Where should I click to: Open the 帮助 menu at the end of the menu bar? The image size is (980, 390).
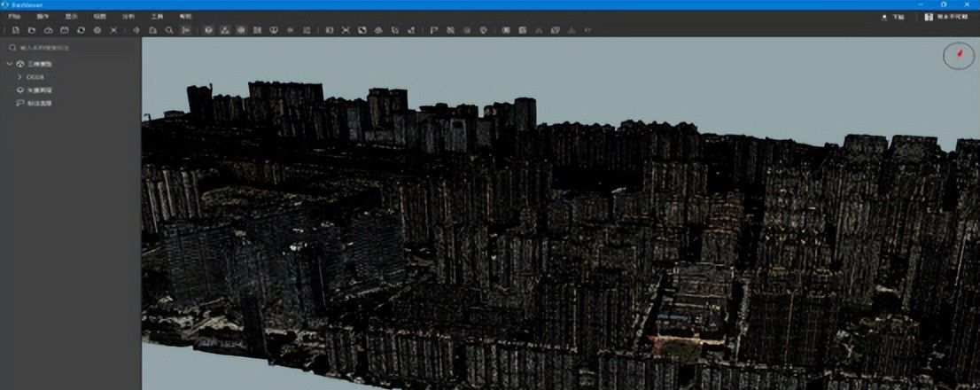click(x=185, y=17)
